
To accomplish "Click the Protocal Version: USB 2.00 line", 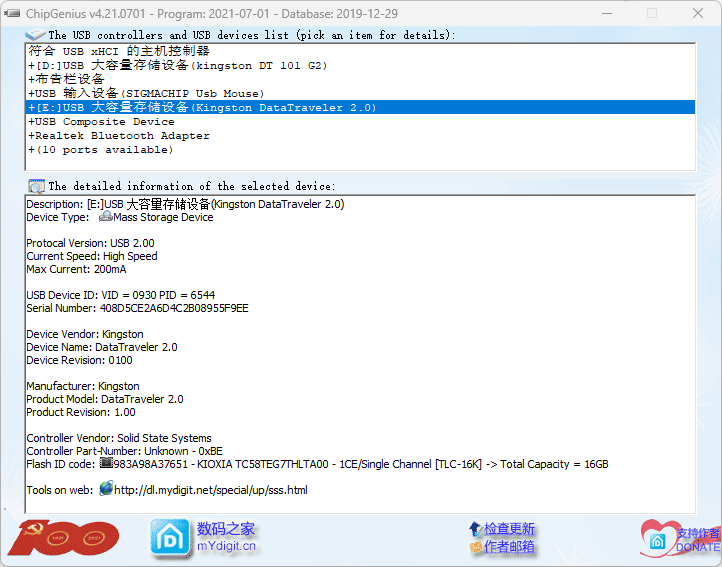I will click(x=90, y=243).
